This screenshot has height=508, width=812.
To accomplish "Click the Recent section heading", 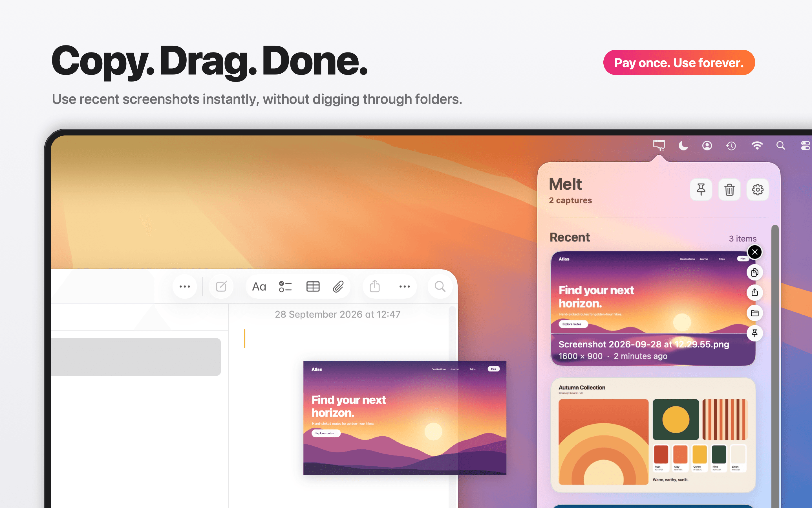I will click(570, 238).
